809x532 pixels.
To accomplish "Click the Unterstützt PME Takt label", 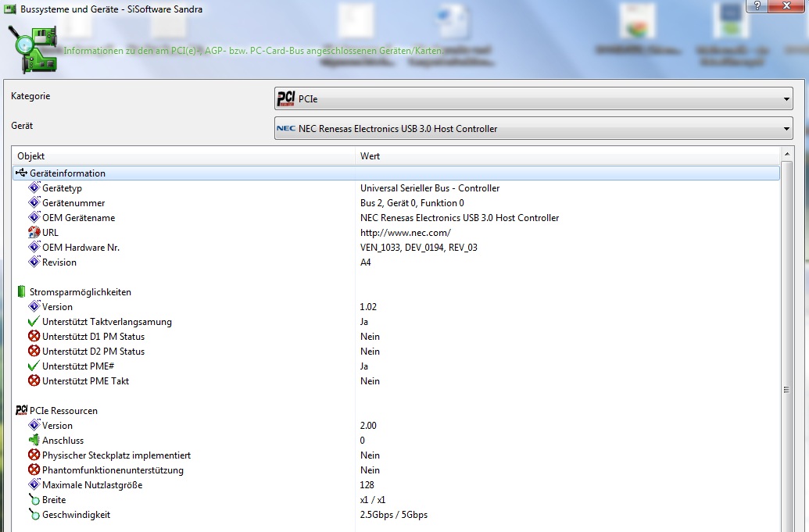I will point(86,381).
